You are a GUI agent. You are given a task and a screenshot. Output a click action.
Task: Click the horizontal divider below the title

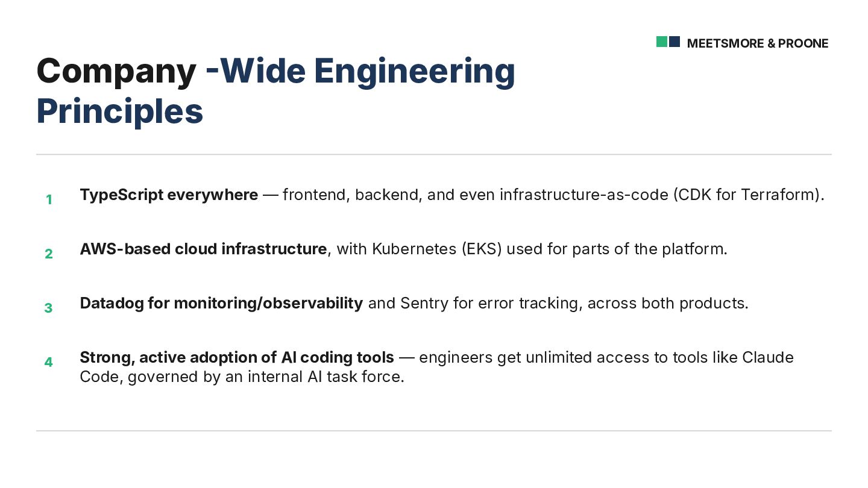(434, 154)
